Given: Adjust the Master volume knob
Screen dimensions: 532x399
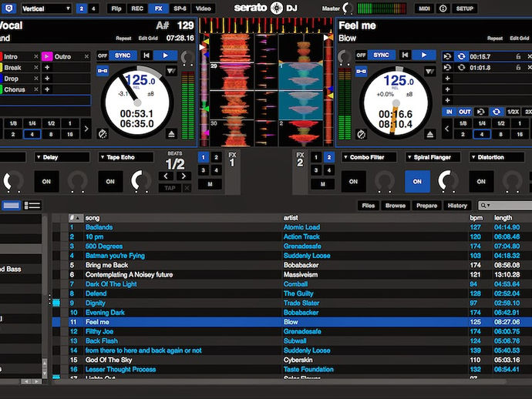Looking at the screenshot, I should 348,8.
